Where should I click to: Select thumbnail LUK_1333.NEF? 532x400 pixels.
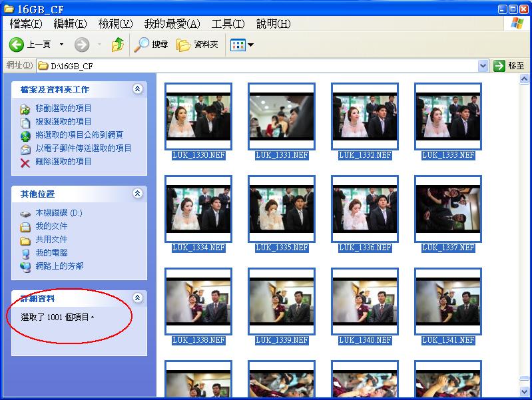tap(448, 116)
